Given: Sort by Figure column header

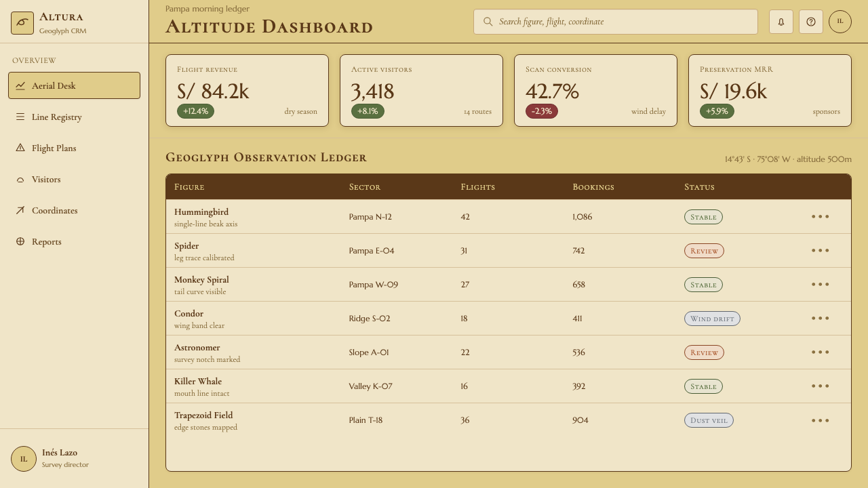Looking at the screenshot, I should point(189,186).
